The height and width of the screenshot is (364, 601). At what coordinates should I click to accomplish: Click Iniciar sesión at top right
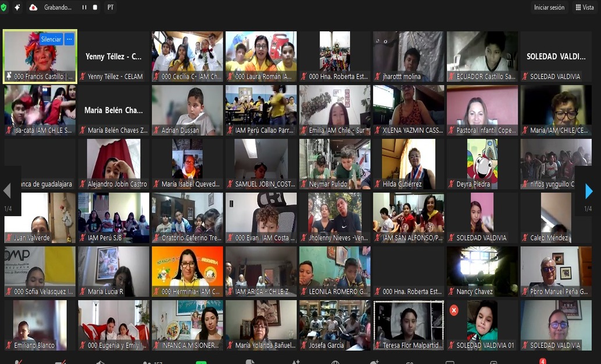coord(549,8)
